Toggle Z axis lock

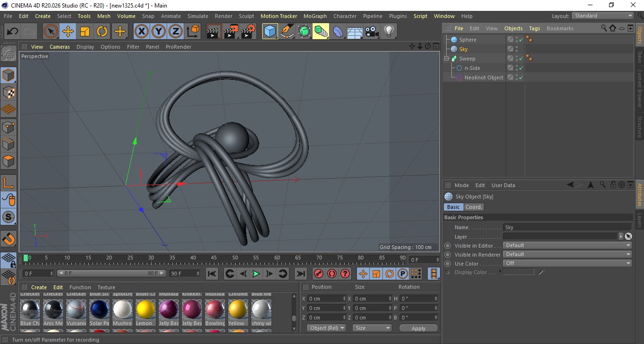tap(176, 32)
